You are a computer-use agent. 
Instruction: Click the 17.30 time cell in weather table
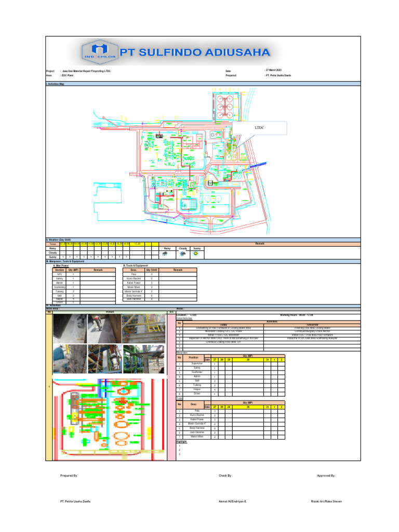[x=137, y=244]
